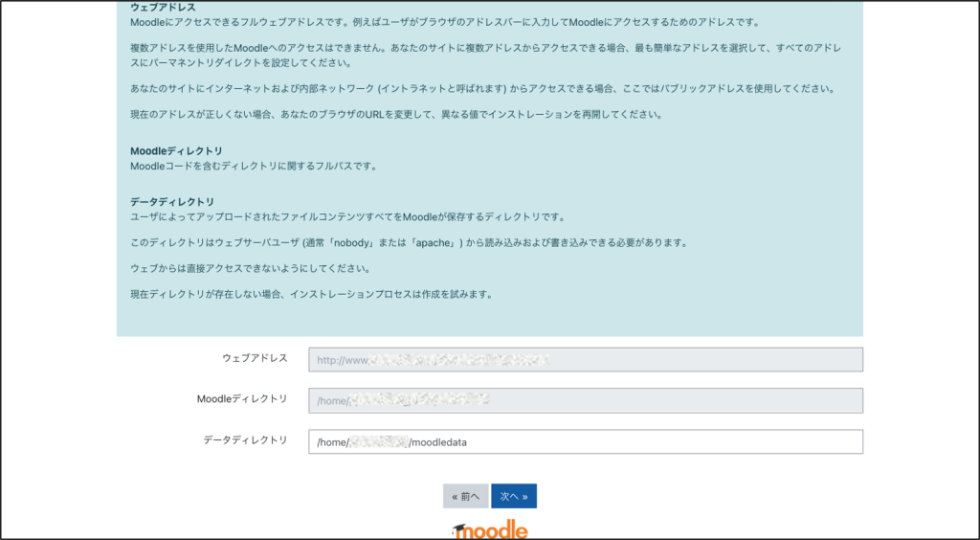The width and height of the screenshot is (980, 540).
Task: Click the 次へ » next button
Action: (x=514, y=496)
